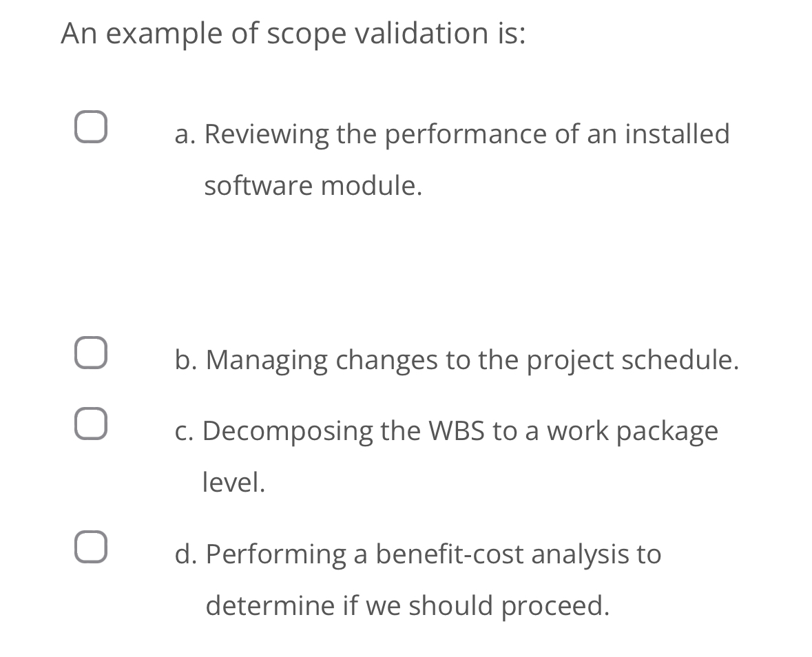Choose answer d about benefit-cost analysis
Viewport: 812px width, 657px height.
[417, 554]
